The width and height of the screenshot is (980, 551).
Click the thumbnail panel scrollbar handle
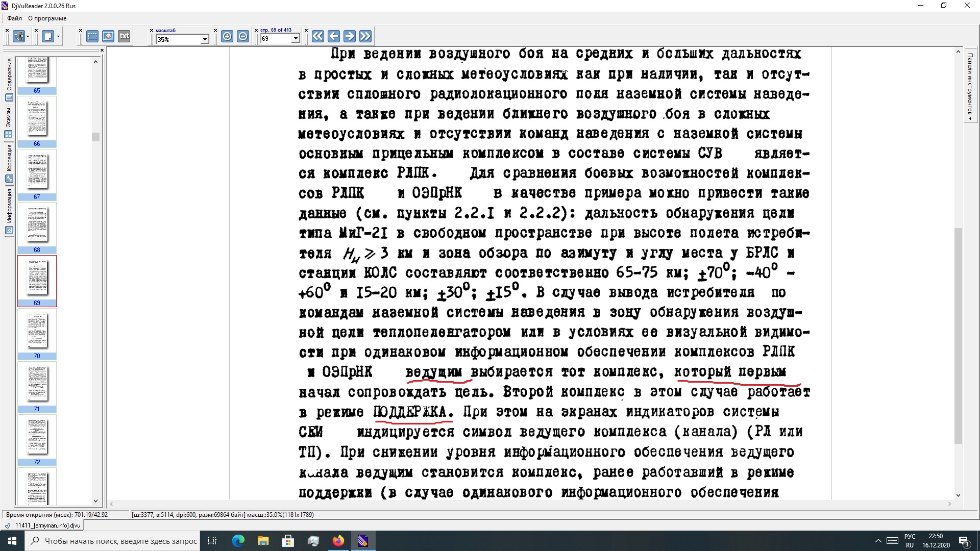[95, 137]
